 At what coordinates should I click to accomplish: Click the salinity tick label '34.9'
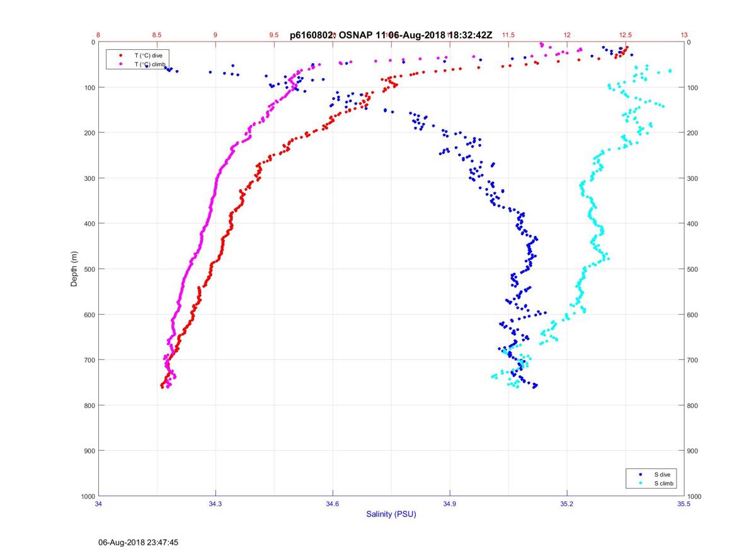click(450, 504)
